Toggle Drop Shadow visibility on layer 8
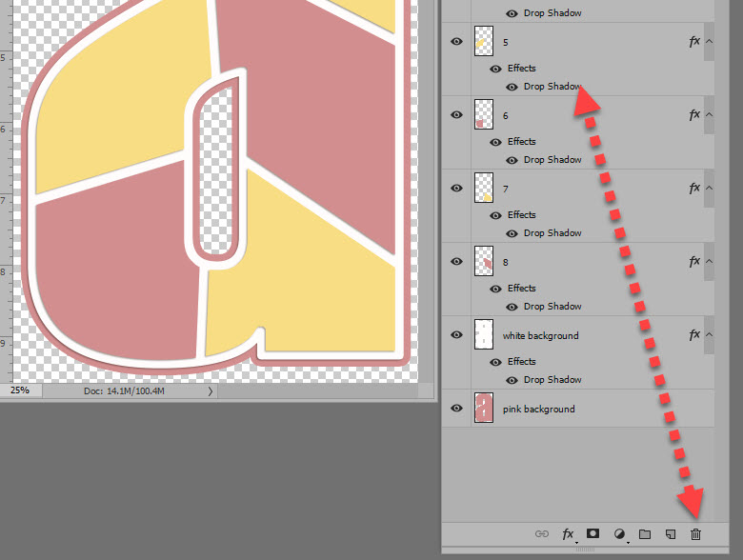Viewport: 743px width, 560px height. click(x=512, y=307)
